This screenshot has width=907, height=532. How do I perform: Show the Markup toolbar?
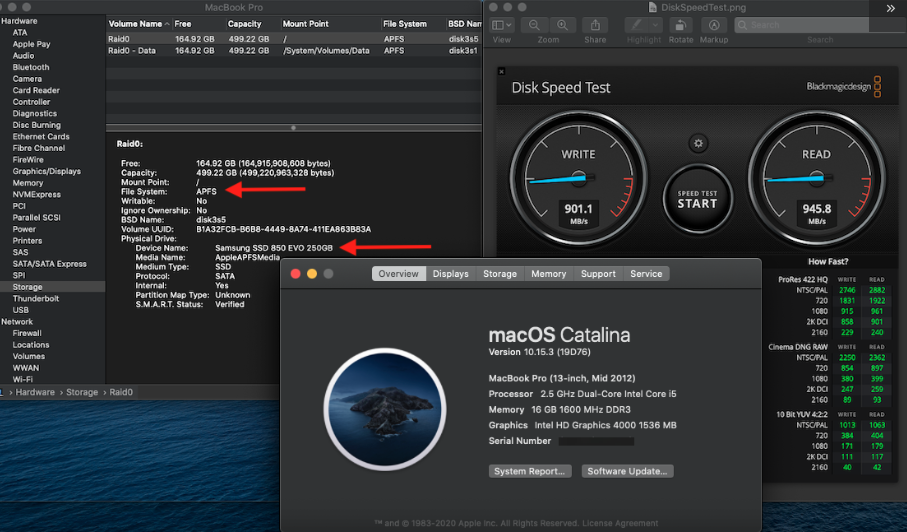(x=713, y=24)
